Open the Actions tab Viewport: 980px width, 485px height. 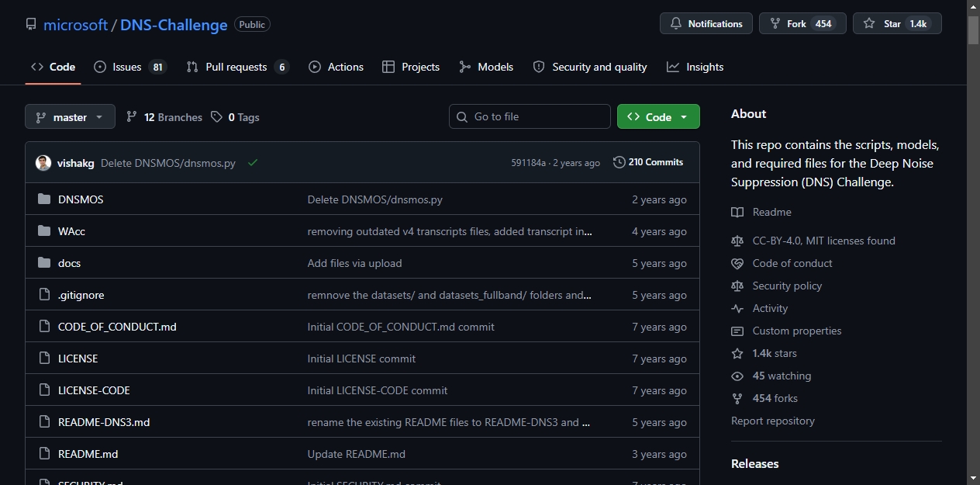coord(336,67)
